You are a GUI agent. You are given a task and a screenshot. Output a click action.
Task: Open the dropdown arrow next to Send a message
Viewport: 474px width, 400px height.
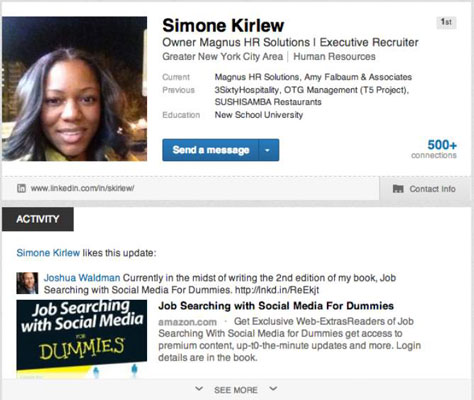click(268, 150)
